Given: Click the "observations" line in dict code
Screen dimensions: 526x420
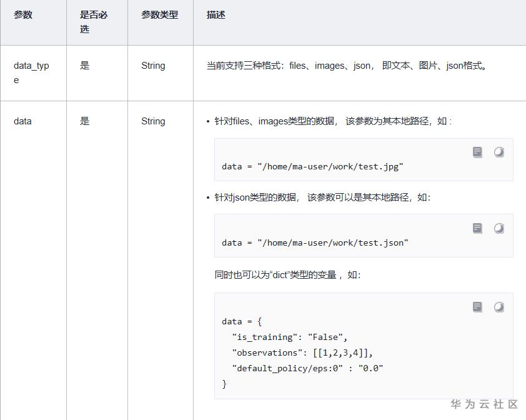Looking at the screenshot, I should pos(302,352).
